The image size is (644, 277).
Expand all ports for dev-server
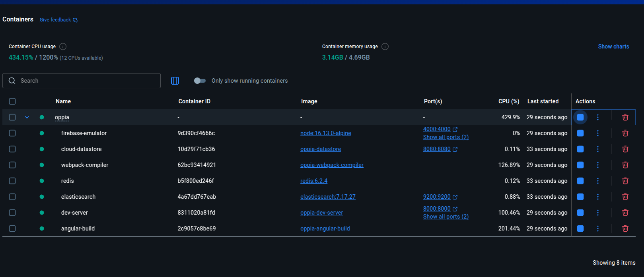(x=446, y=217)
